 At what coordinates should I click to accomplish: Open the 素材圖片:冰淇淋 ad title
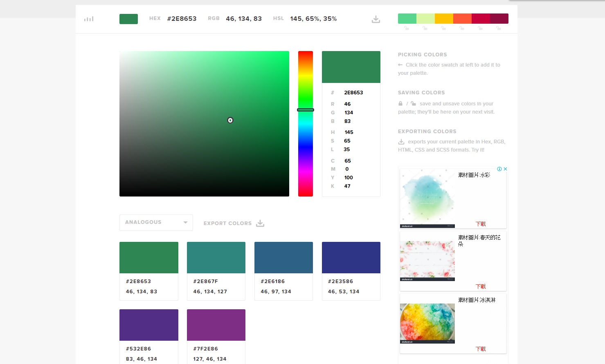[477, 300]
